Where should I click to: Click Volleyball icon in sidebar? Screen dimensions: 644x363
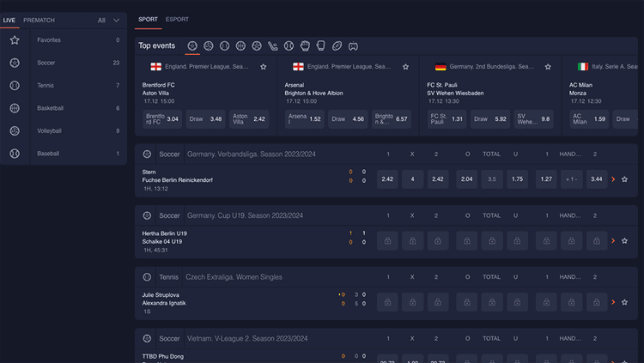[x=15, y=130]
